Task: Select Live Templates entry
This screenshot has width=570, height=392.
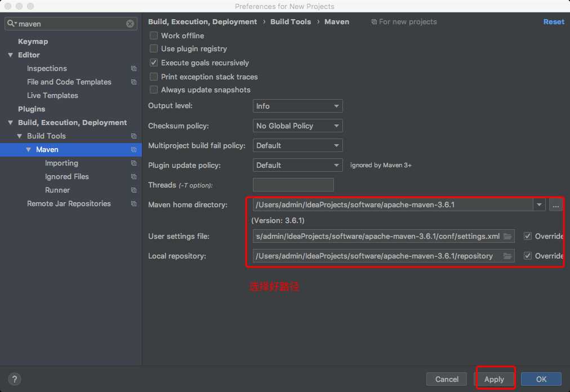Action: [52, 95]
